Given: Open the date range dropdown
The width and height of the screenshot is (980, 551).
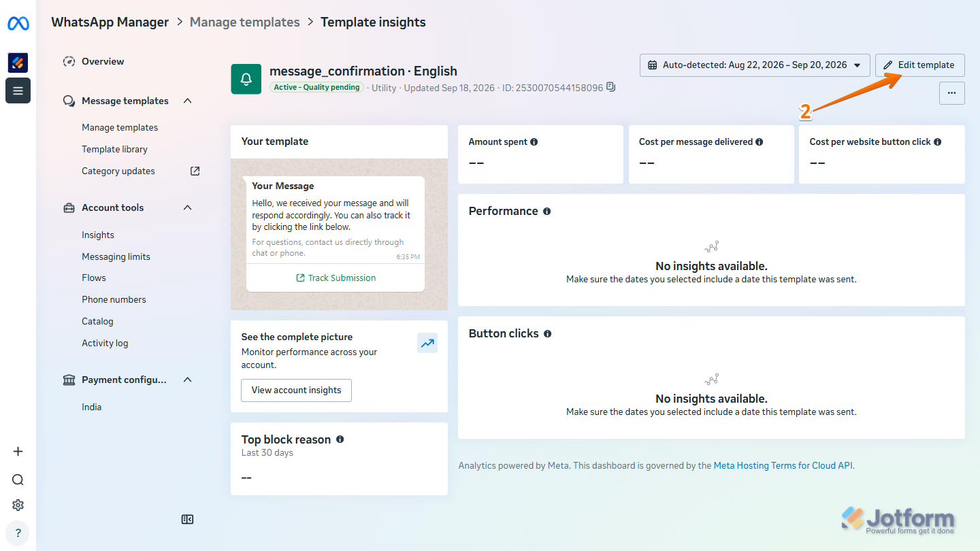Looking at the screenshot, I should (755, 65).
